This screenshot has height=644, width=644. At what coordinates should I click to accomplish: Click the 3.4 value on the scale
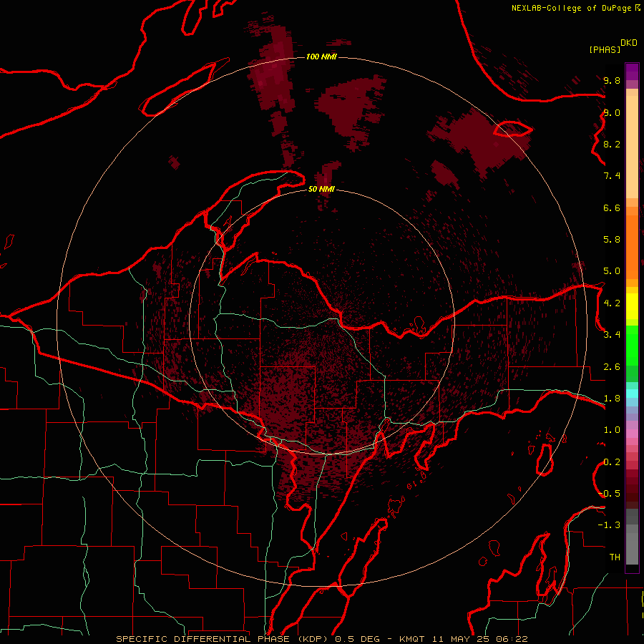(x=612, y=335)
